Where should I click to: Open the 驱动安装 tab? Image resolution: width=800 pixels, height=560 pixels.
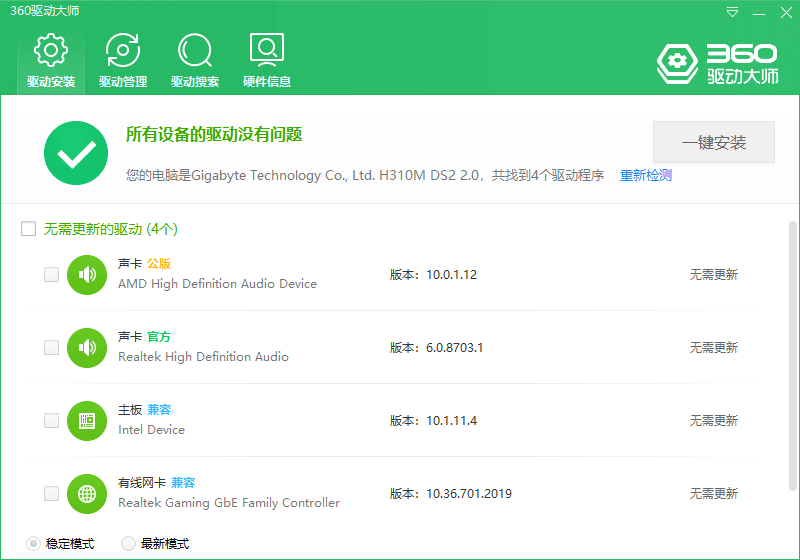coord(51,60)
